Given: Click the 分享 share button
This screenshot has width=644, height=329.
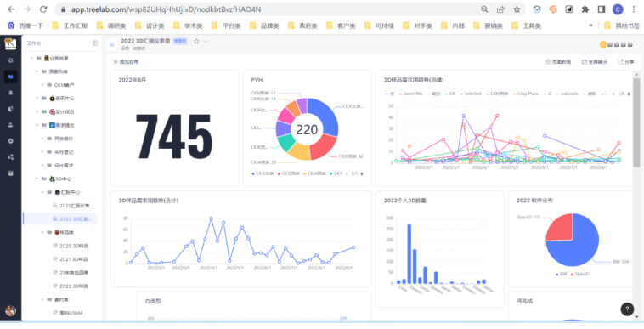Looking at the screenshot, I should (626, 62).
